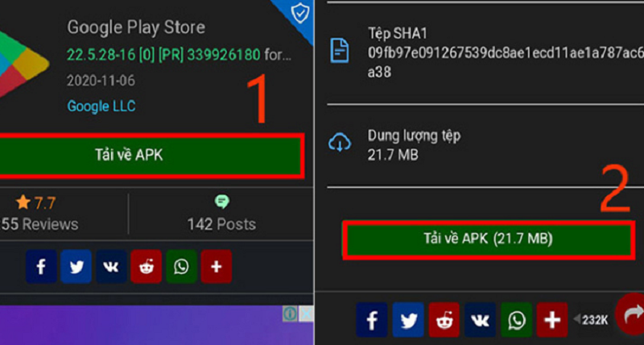Open the 7.7 rating Reviews section
This screenshot has height=345, width=644.
pyautogui.click(x=37, y=214)
